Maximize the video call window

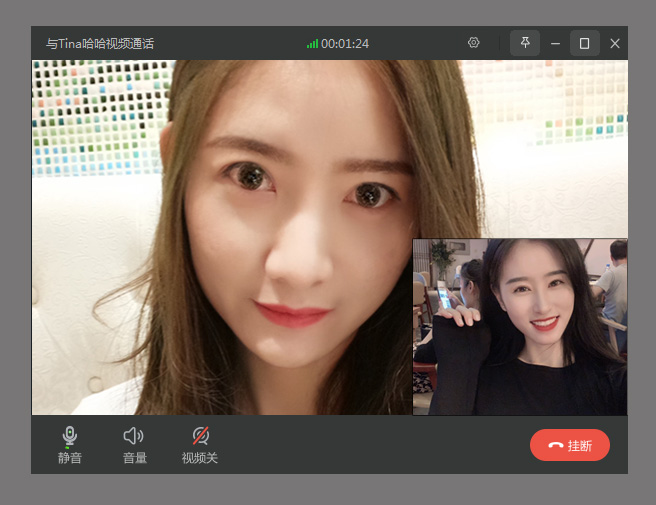(x=585, y=43)
